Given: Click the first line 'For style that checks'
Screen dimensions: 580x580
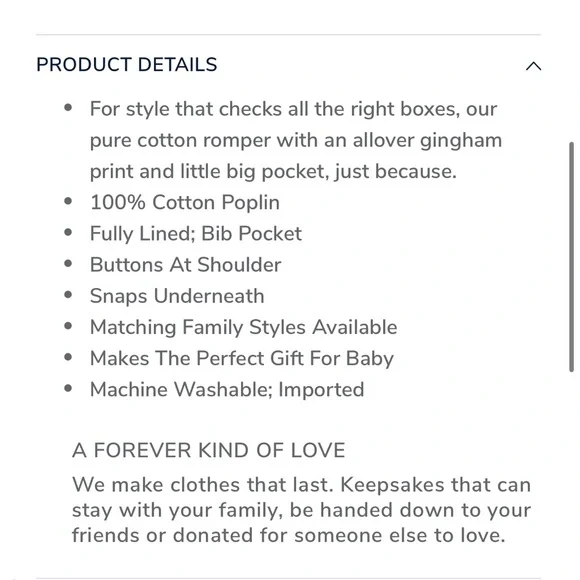Looking at the screenshot, I should (293, 109).
